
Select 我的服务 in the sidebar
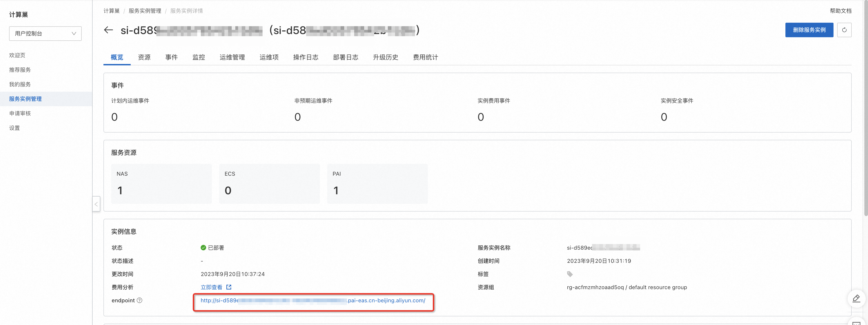[x=20, y=84]
